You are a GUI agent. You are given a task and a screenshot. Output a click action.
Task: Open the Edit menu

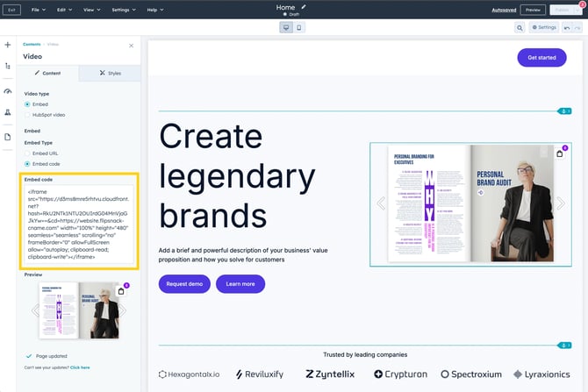(x=64, y=10)
